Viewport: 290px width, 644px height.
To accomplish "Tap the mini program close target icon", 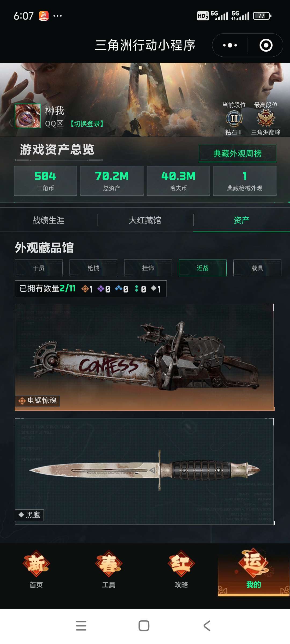I will [266, 45].
